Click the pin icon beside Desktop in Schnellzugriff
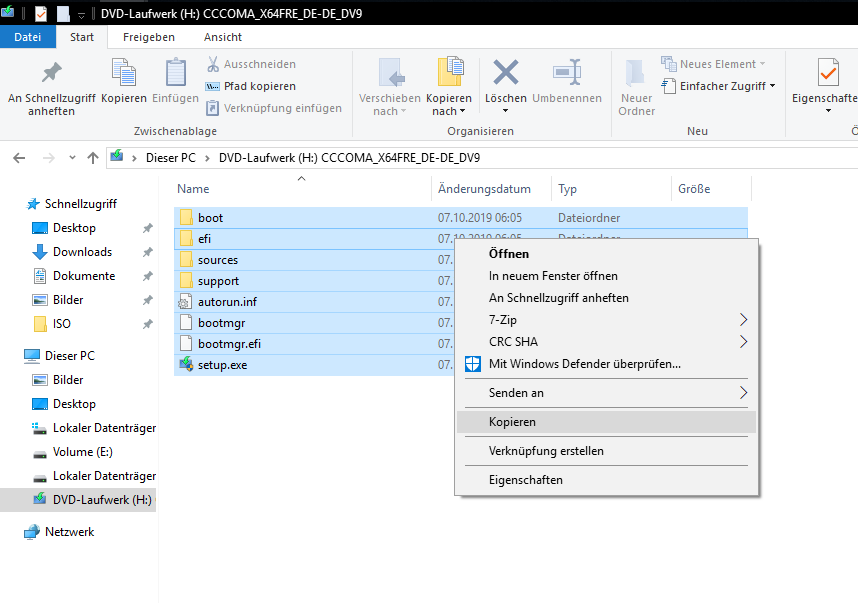The image size is (858, 603). (x=148, y=228)
